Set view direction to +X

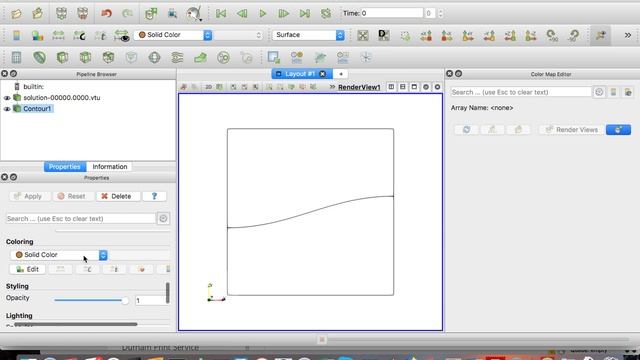[426, 36]
